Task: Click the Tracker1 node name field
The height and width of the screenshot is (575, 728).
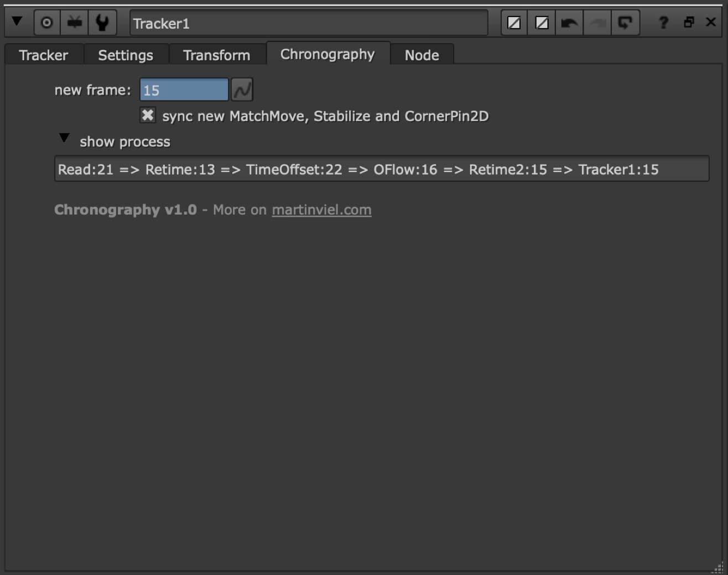Action: click(309, 23)
